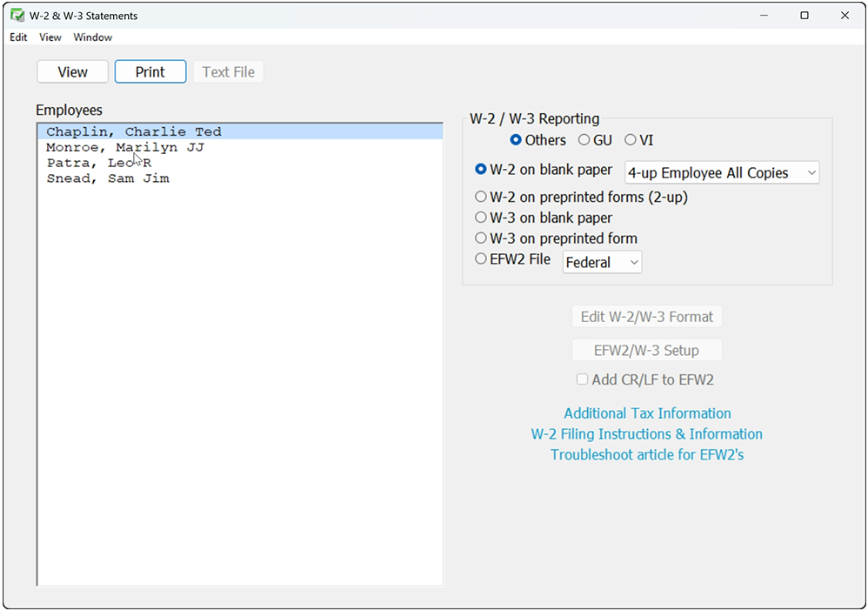
Task: Minimize the W-2 & W-3 Statements window
Action: (764, 16)
